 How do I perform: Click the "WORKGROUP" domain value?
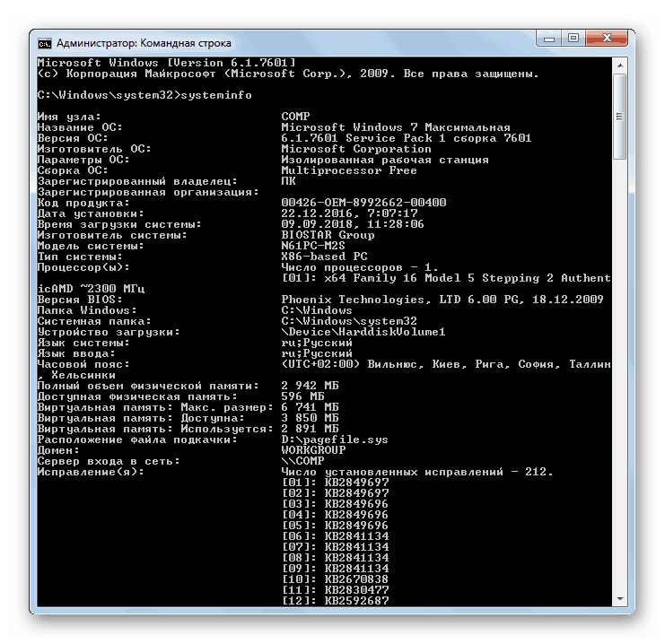(x=313, y=450)
